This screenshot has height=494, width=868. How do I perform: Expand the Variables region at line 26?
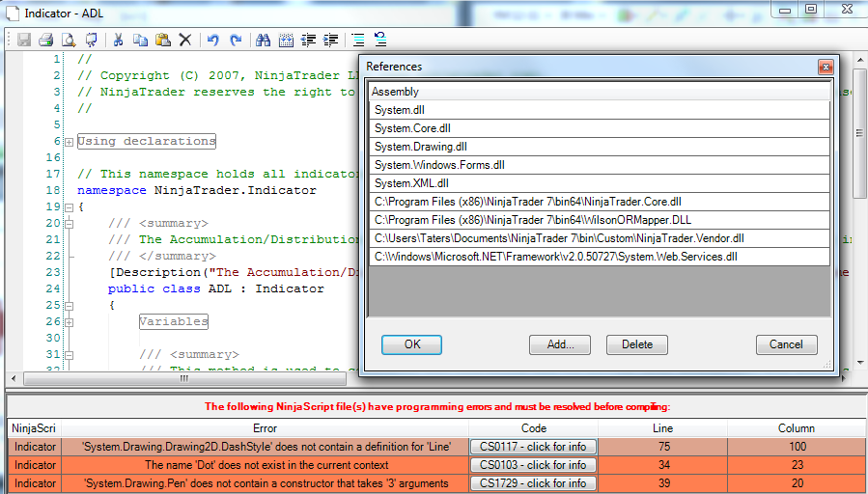point(70,322)
